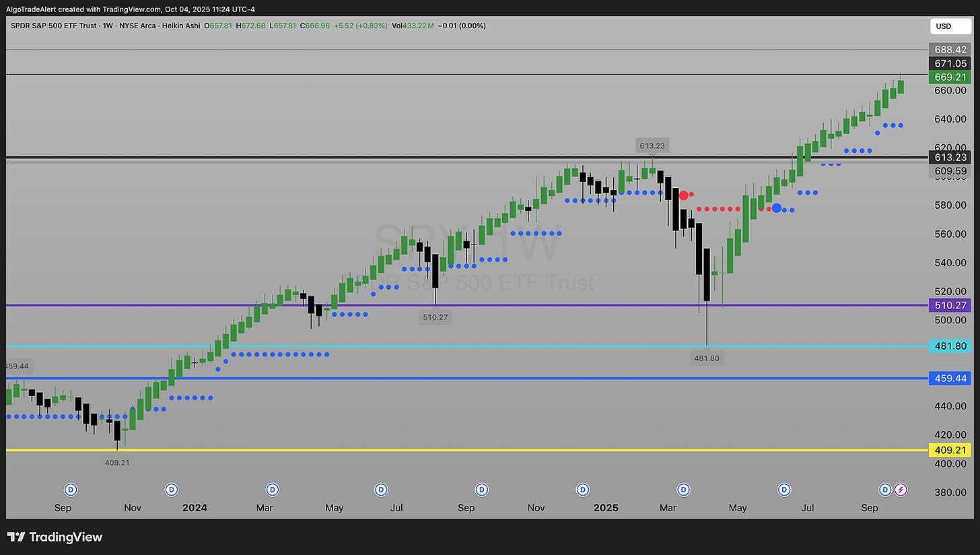Click the 2024 label on time axis
The width and height of the screenshot is (980, 555).
tap(195, 508)
